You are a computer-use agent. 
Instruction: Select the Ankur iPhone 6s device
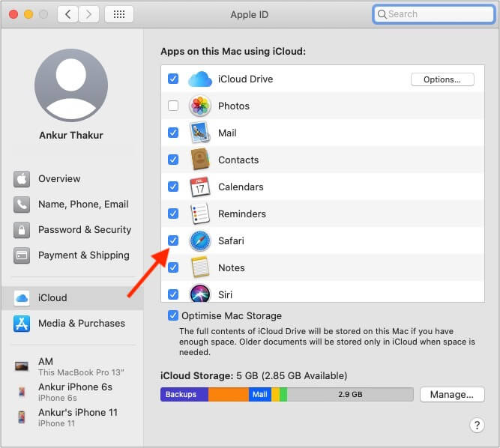tap(73, 393)
